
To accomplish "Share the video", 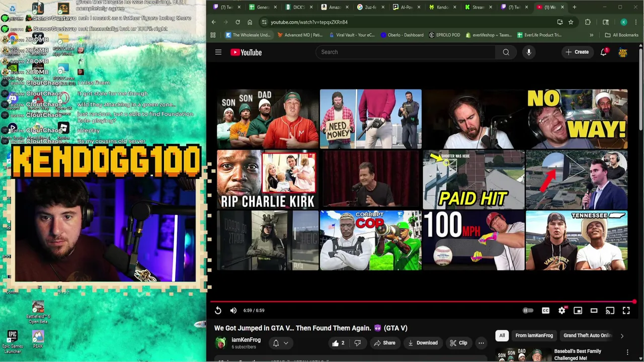I will point(384,343).
